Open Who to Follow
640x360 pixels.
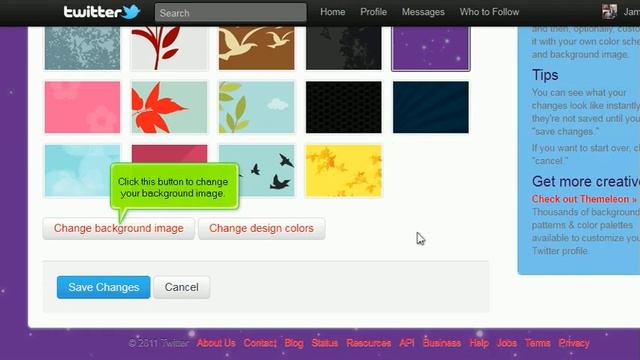tap(489, 12)
